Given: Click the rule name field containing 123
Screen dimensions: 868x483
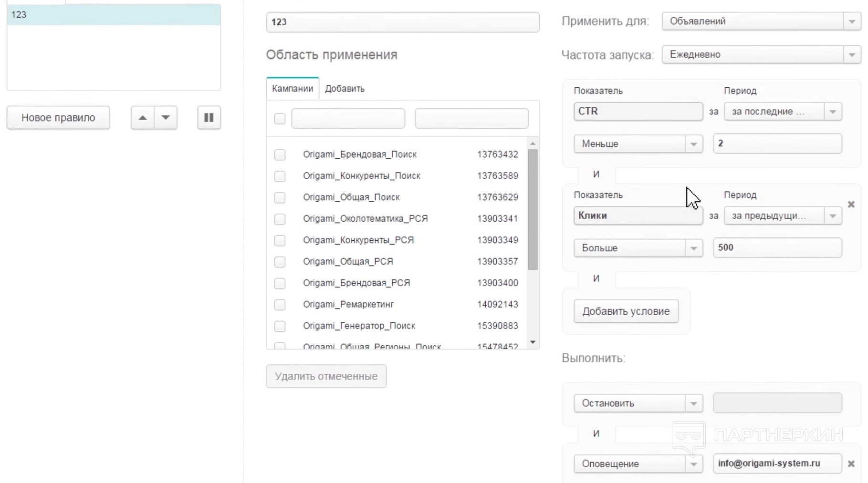Looking at the screenshot, I should pyautogui.click(x=402, y=22).
